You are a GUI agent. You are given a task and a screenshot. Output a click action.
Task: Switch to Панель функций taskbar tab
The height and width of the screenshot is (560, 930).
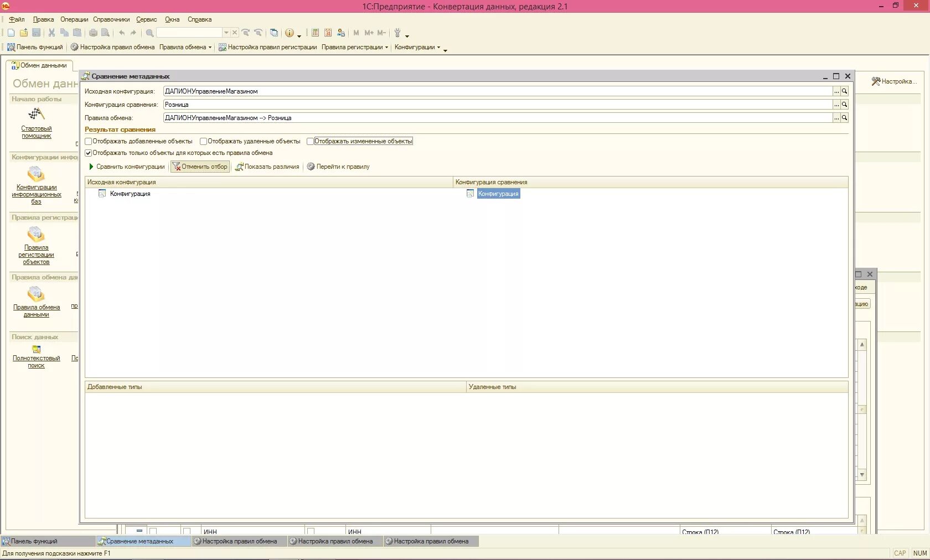pyautogui.click(x=48, y=541)
